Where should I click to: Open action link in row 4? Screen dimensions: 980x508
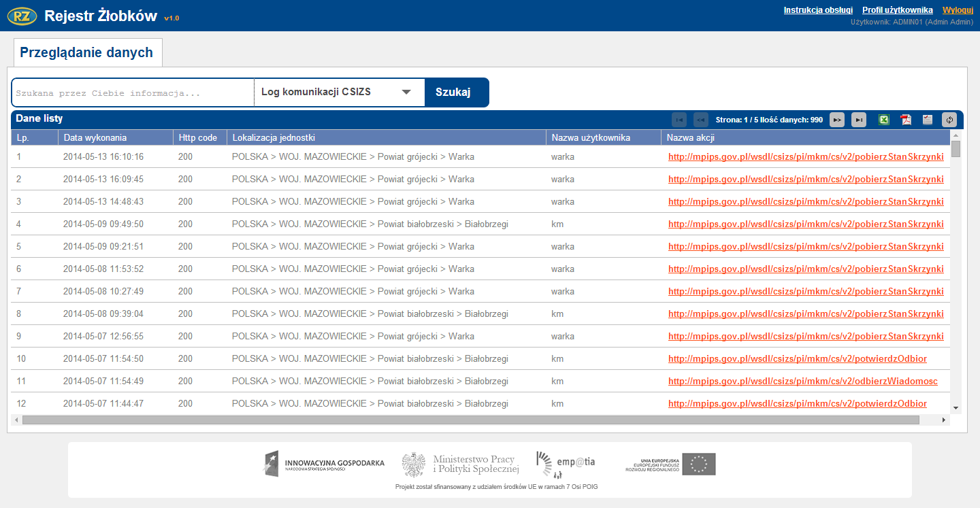[x=806, y=224]
